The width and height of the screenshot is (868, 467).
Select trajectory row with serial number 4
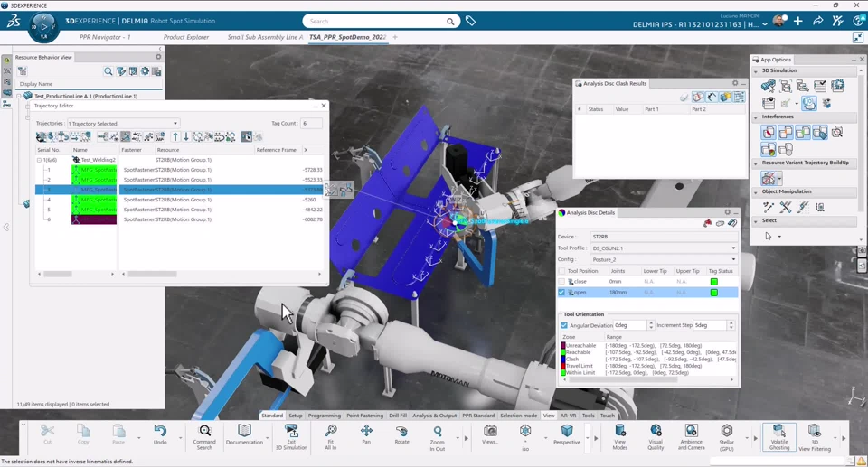tap(179, 200)
